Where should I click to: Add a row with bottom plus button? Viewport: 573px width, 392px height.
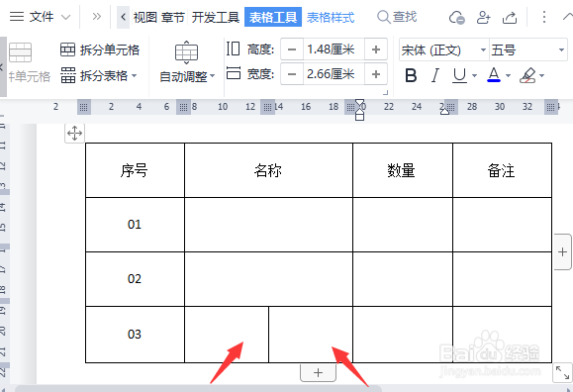pos(318,372)
